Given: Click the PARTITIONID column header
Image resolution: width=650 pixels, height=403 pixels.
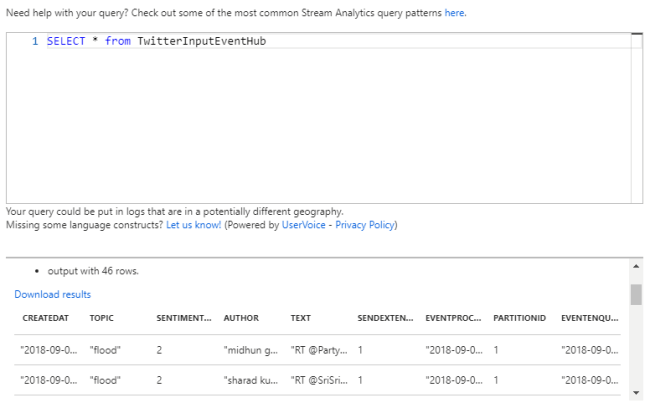Looking at the screenshot, I should point(520,318).
